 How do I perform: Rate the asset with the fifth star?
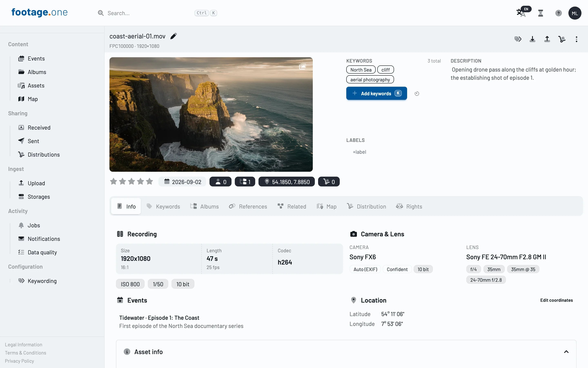(x=149, y=181)
